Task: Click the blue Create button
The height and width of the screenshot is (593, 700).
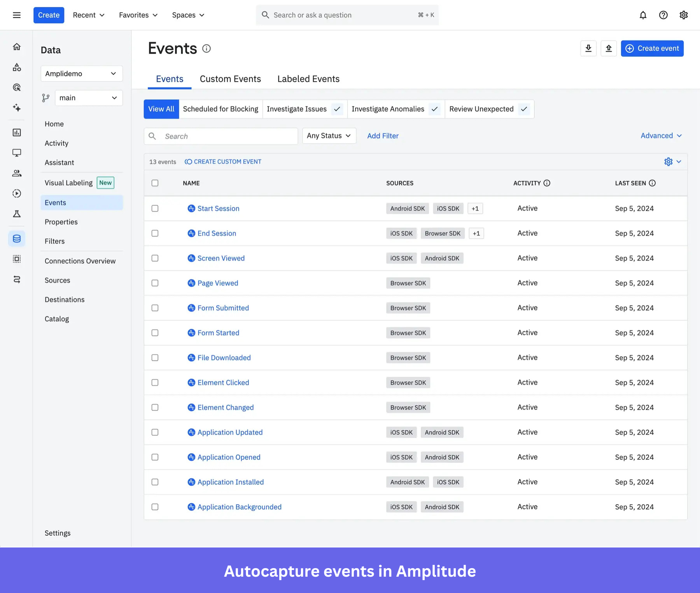Action: [49, 15]
